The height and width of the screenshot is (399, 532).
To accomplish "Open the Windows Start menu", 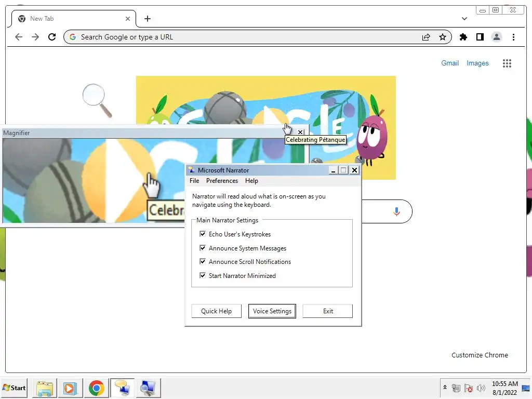I will pyautogui.click(x=14, y=388).
